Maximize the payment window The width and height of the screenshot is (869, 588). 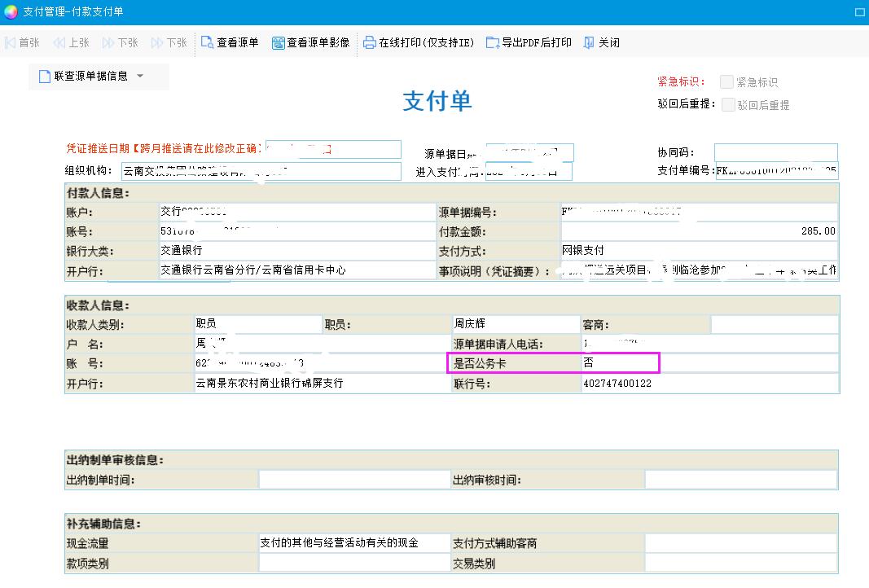[859, 12]
